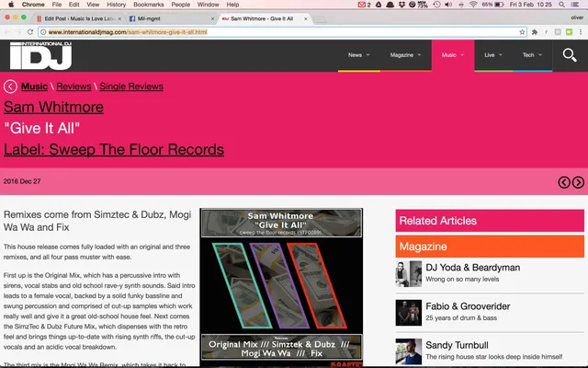This screenshot has height=368, width=588.
Task: Click the Single Reviews breadcrumb link
Action: click(131, 86)
